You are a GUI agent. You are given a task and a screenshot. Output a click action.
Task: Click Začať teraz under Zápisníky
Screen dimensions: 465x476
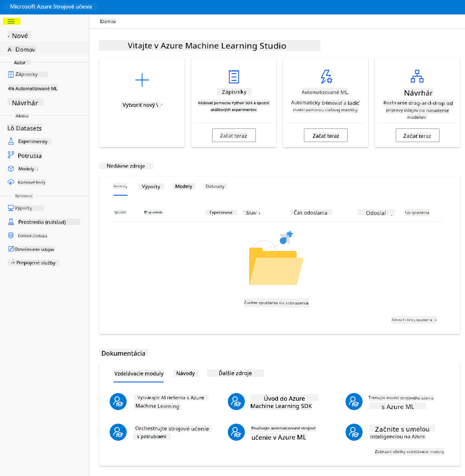(x=234, y=135)
